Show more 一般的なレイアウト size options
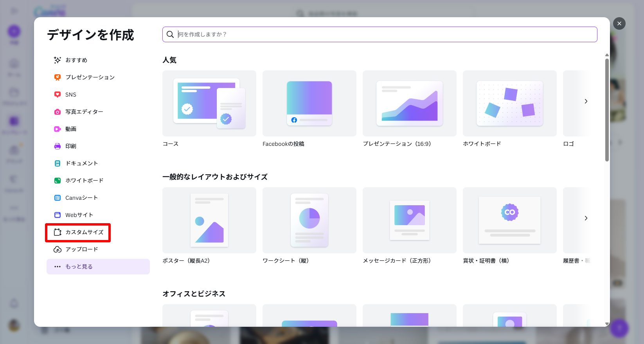Viewport: 644px width, 344px height. (586, 218)
